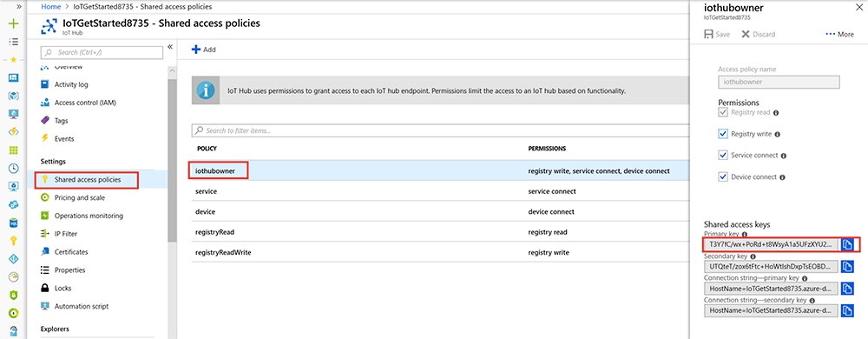Viewport: 868px width, 339px height.
Task: Sort by the POLICY column header
Action: (207, 149)
